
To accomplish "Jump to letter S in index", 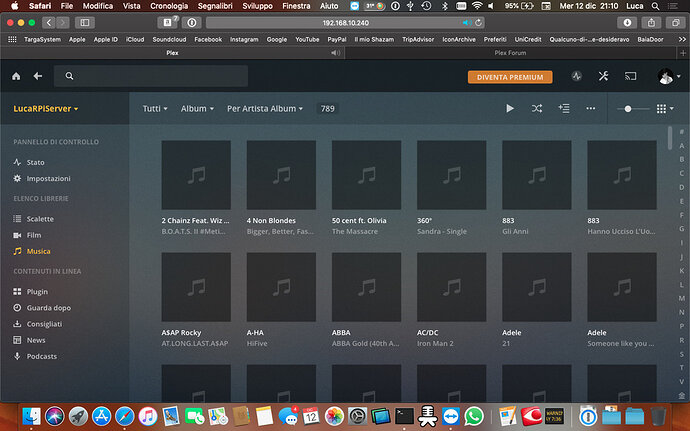I will [682, 354].
